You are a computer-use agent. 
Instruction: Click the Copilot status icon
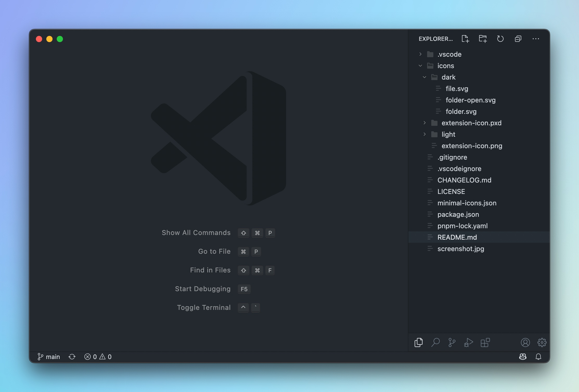click(x=523, y=357)
